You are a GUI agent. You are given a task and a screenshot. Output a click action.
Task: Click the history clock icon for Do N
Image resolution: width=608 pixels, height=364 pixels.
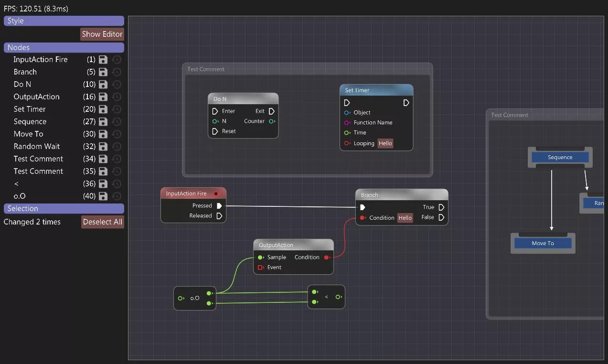[117, 84]
